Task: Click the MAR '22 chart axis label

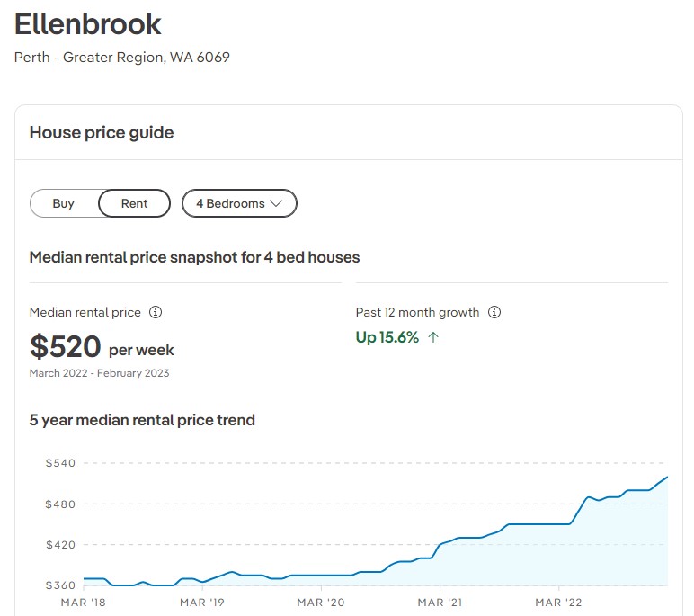Action: tap(560, 602)
